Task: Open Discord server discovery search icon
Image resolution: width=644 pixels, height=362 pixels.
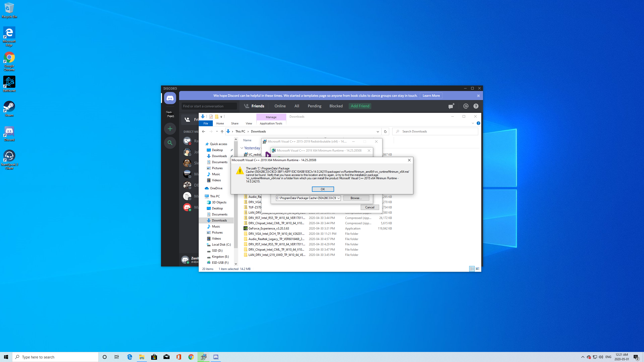Action: click(x=170, y=143)
